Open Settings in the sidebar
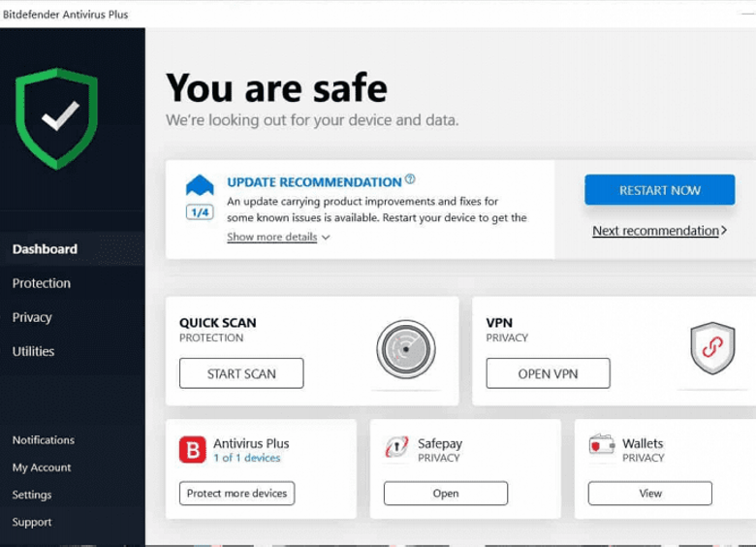This screenshot has height=547, width=756. click(x=32, y=495)
